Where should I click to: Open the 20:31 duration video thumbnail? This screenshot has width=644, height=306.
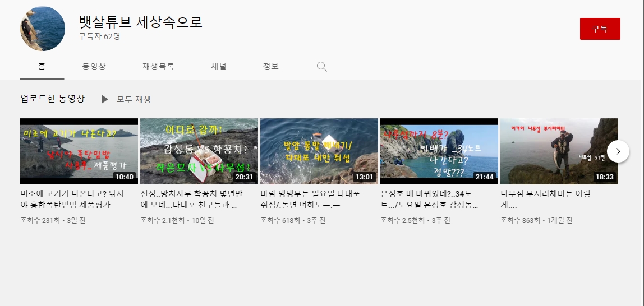199,151
